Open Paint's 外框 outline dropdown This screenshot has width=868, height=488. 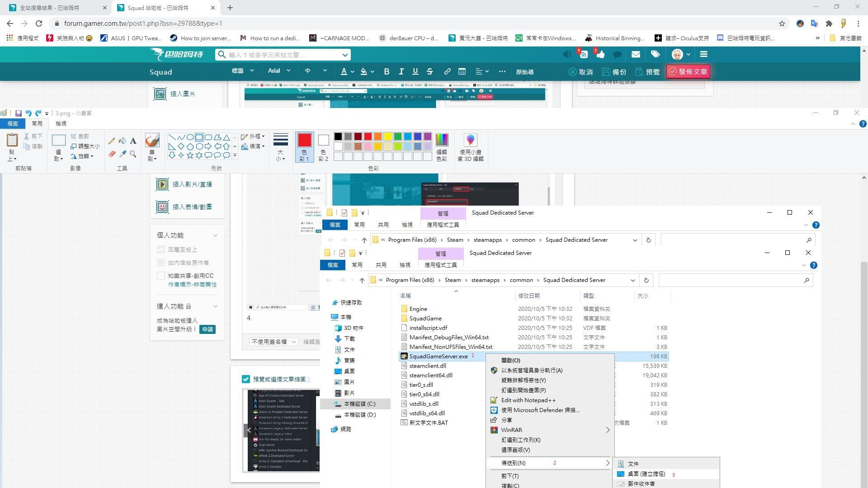pyautogui.click(x=253, y=136)
